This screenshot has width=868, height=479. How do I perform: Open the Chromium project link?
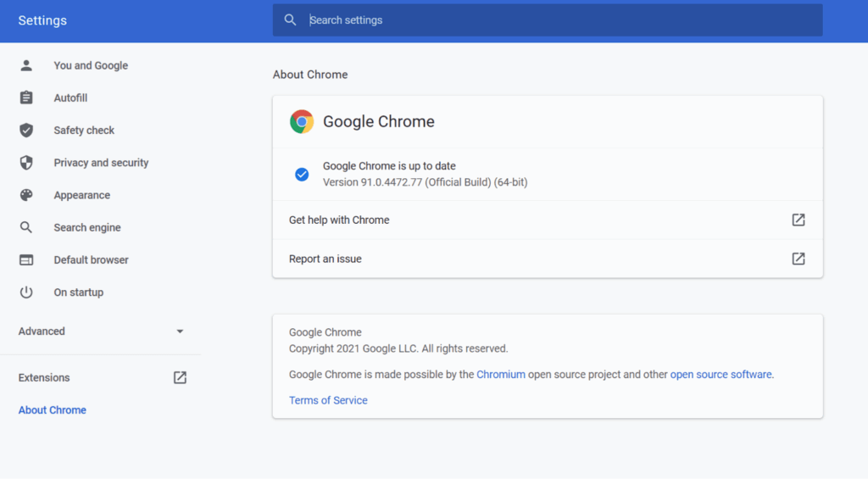point(501,374)
